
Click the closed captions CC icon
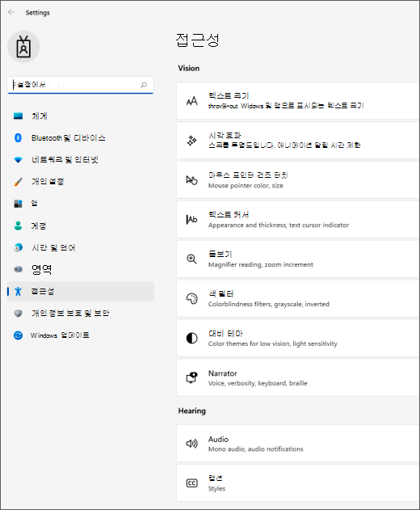coord(191,483)
